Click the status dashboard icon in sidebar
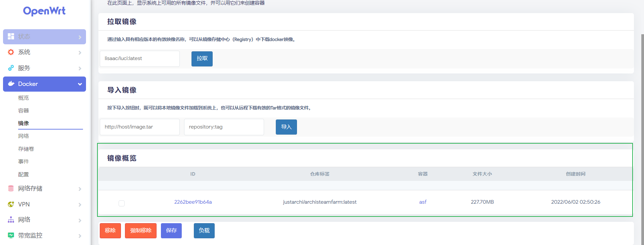The image size is (644, 245). tap(11, 36)
